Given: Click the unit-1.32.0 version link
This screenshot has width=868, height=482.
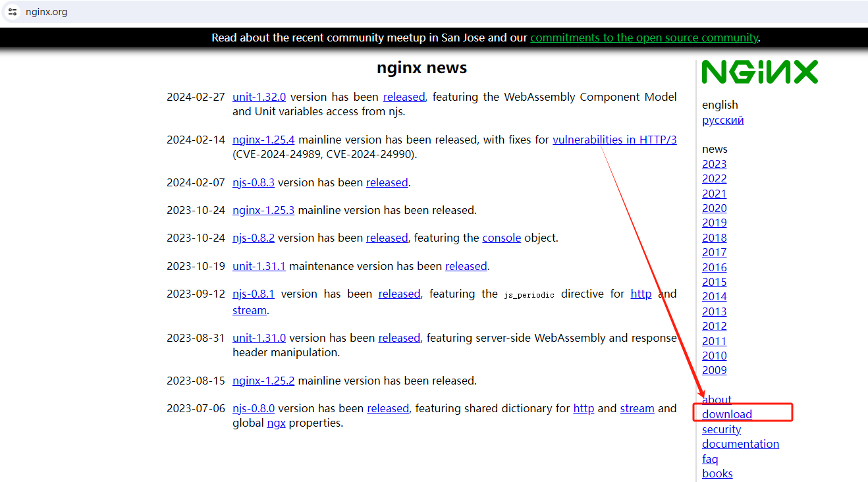Looking at the screenshot, I should click(x=259, y=97).
